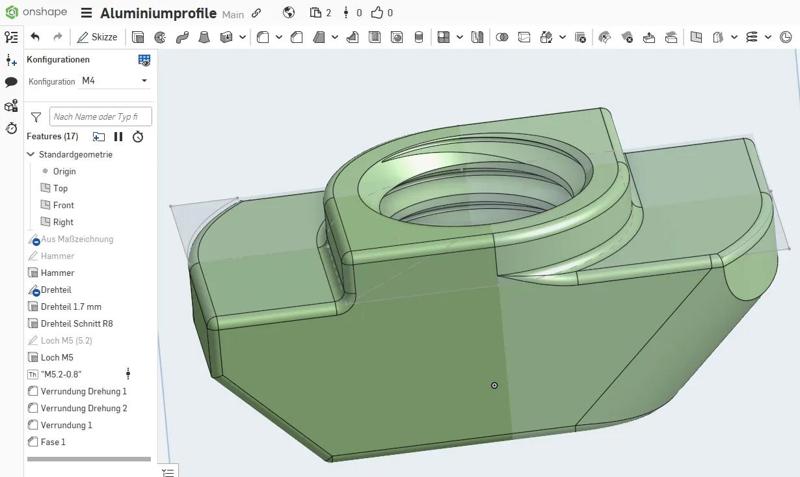Select the Hole tool
The height and width of the screenshot is (477, 800).
(x=396, y=37)
